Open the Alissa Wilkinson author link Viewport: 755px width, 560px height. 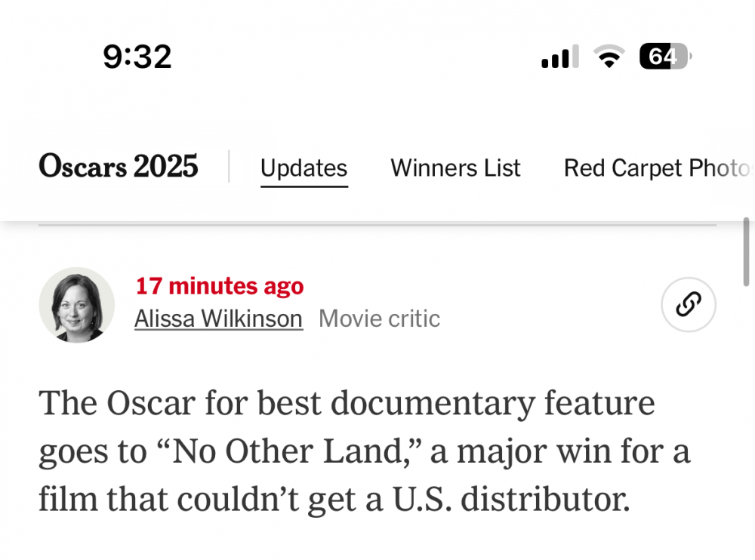point(218,319)
